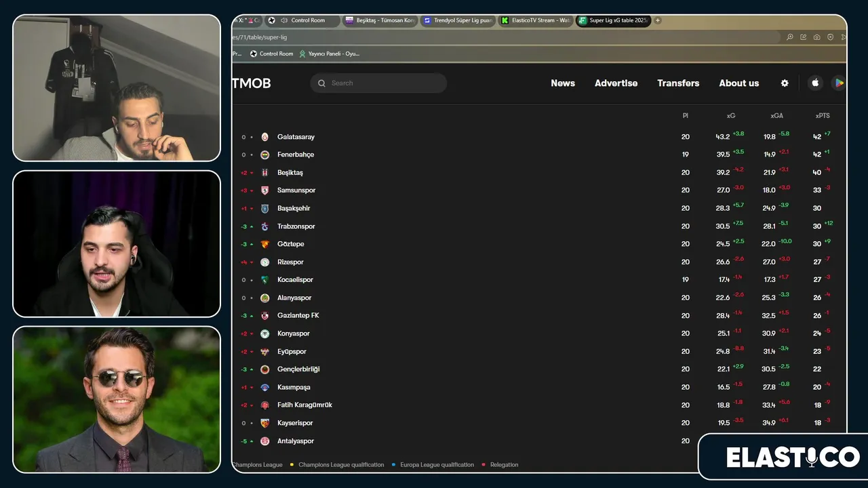Click Kayserispor's xGA value 34.9
Screen dimensions: 868x488
(x=769, y=423)
